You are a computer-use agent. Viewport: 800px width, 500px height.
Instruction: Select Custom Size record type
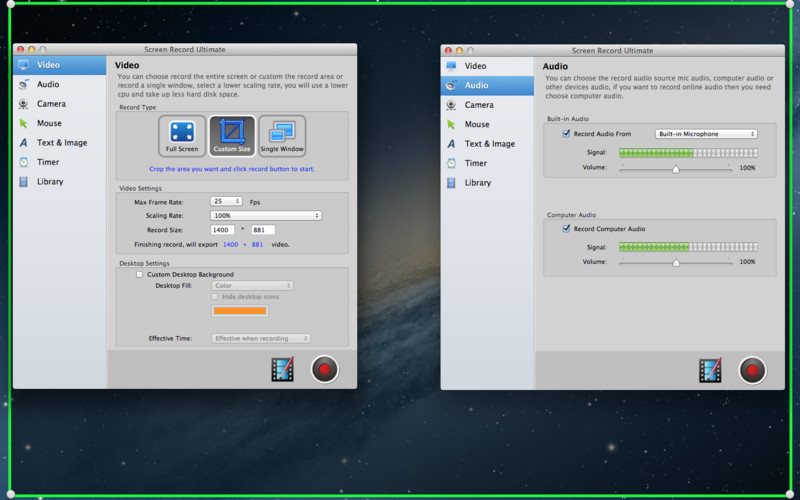(x=232, y=136)
